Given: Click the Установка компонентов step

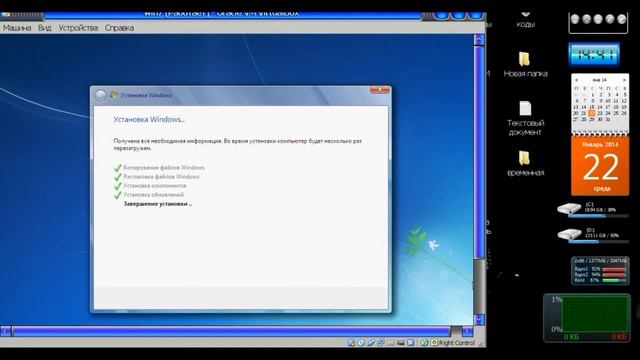Looking at the screenshot, I should click(x=155, y=186).
